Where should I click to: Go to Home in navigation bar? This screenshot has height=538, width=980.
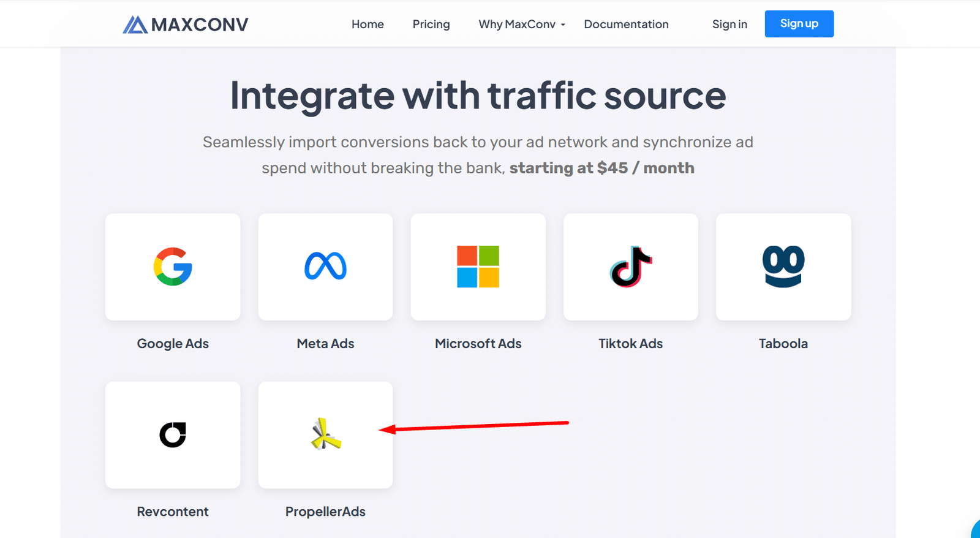(x=367, y=25)
